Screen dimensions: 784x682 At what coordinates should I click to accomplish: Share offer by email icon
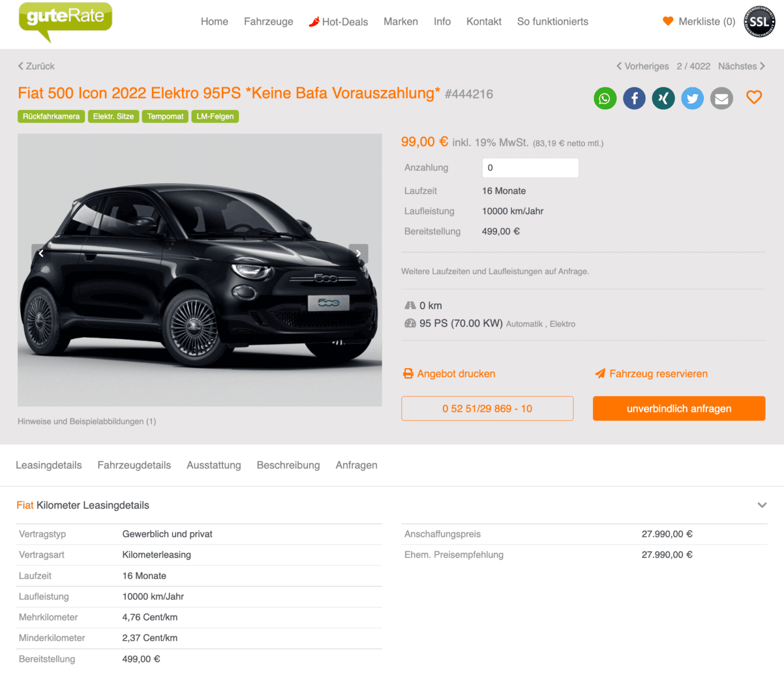coord(721,99)
